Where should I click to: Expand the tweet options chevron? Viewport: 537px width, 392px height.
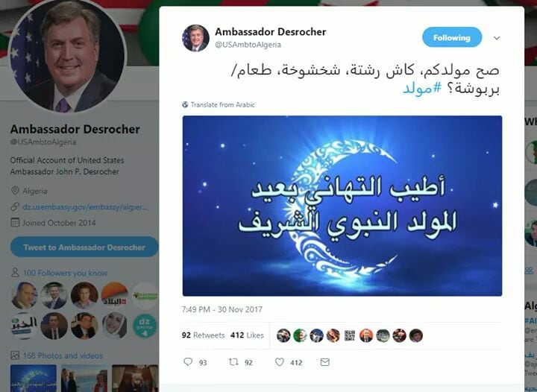(x=497, y=38)
